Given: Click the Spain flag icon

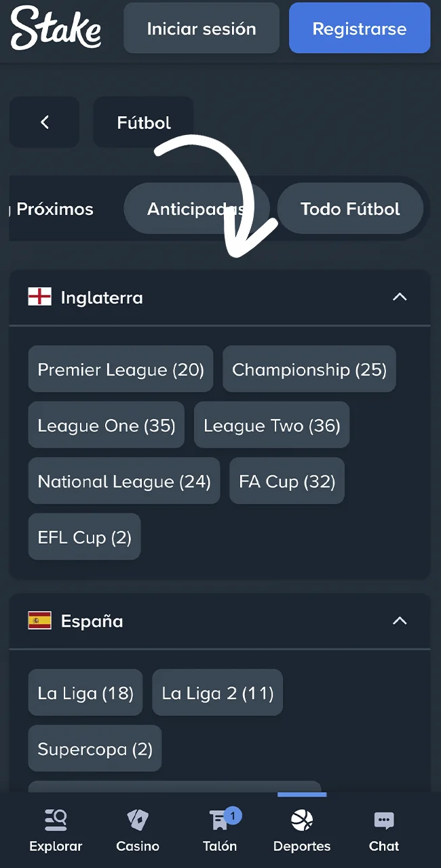Looking at the screenshot, I should 39,620.
